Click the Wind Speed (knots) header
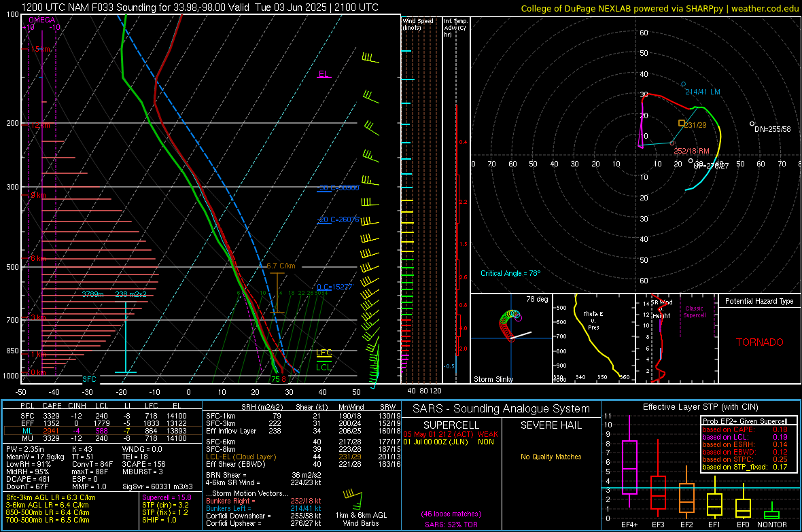This screenshot has width=802, height=532. [x=418, y=24]
